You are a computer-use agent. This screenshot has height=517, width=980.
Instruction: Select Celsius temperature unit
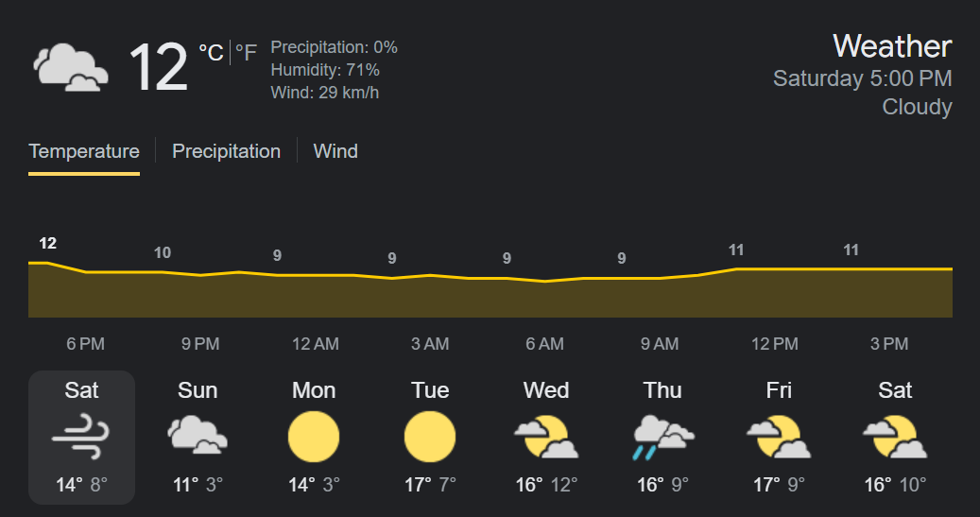point(210,53)
